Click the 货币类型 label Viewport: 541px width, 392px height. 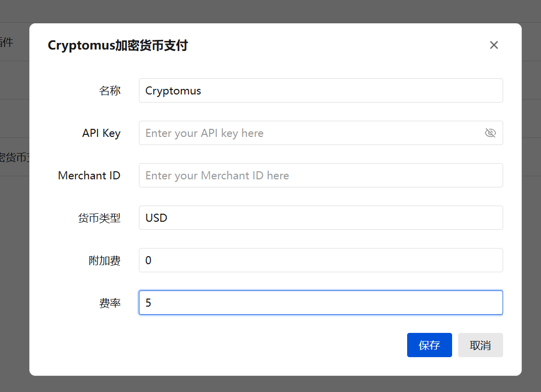click(x=100, y=218)
